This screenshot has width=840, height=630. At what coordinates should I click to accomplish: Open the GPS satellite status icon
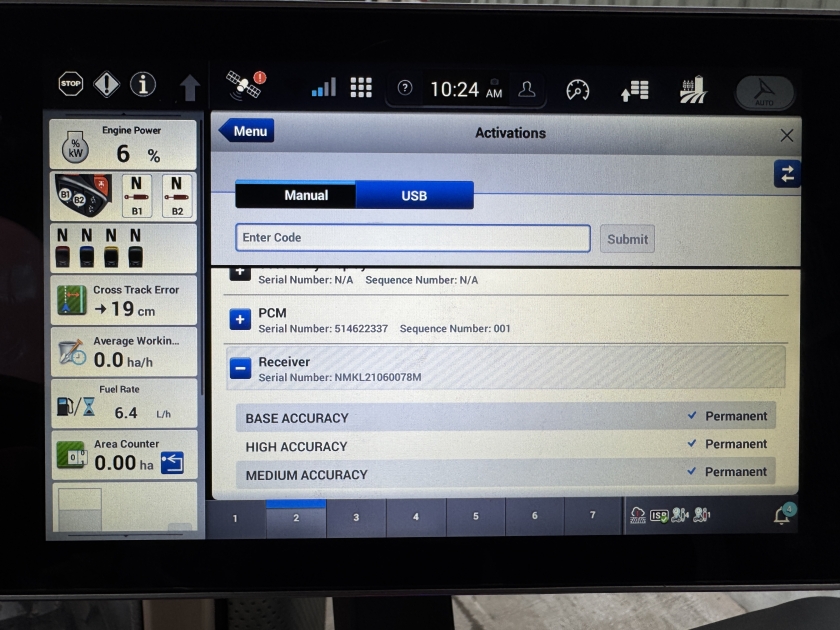coord(244,86)
